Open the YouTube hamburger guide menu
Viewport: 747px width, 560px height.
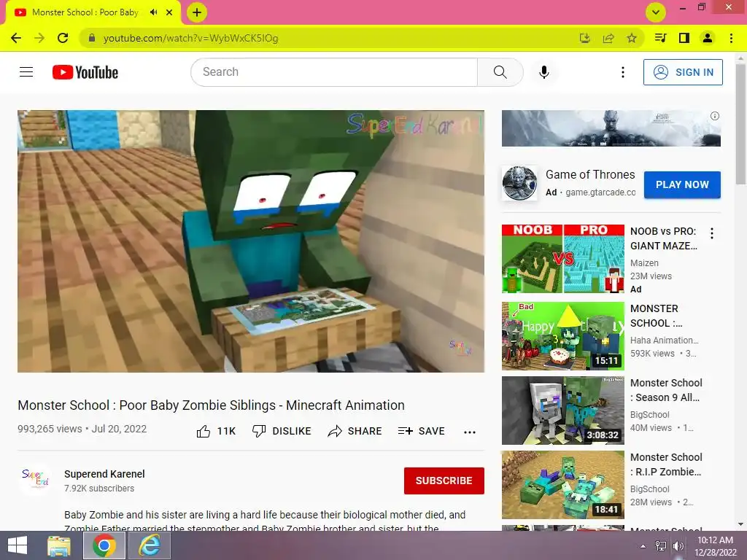26,72
